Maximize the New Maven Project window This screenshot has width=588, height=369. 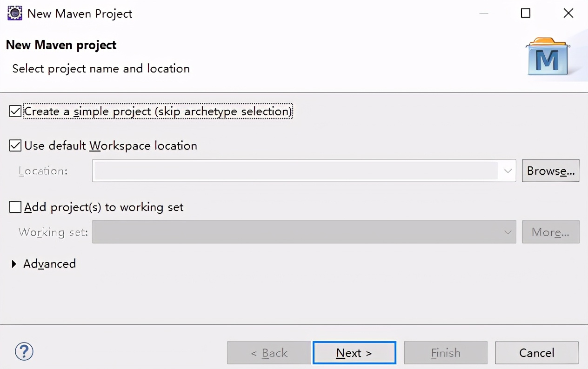(526, 13)
